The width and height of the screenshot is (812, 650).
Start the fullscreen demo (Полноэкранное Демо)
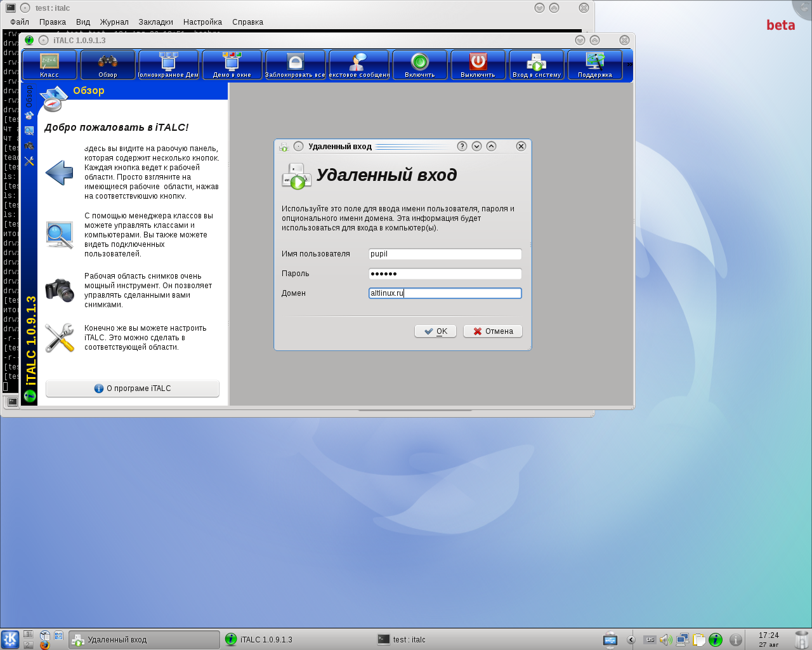click(x=168, y=65)
